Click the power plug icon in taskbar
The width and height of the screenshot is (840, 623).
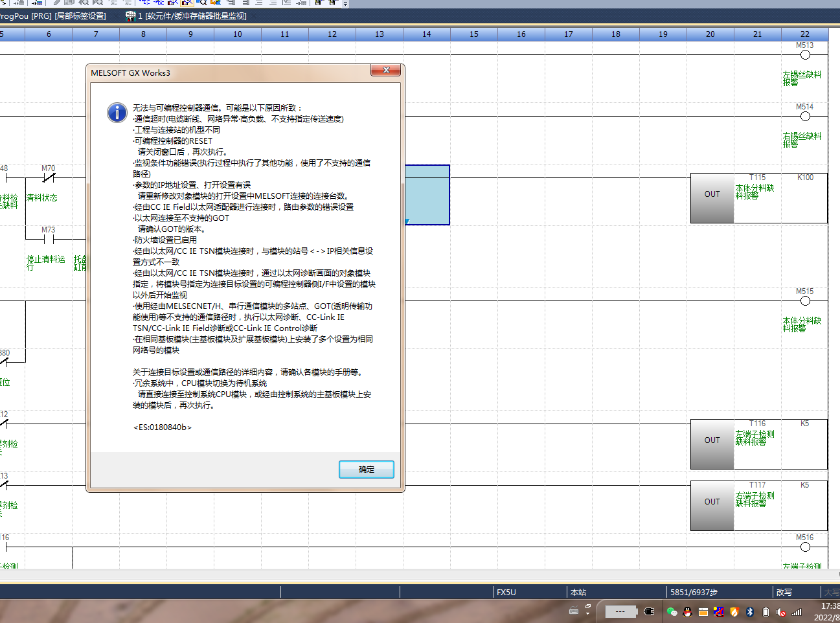click(649, 611)
